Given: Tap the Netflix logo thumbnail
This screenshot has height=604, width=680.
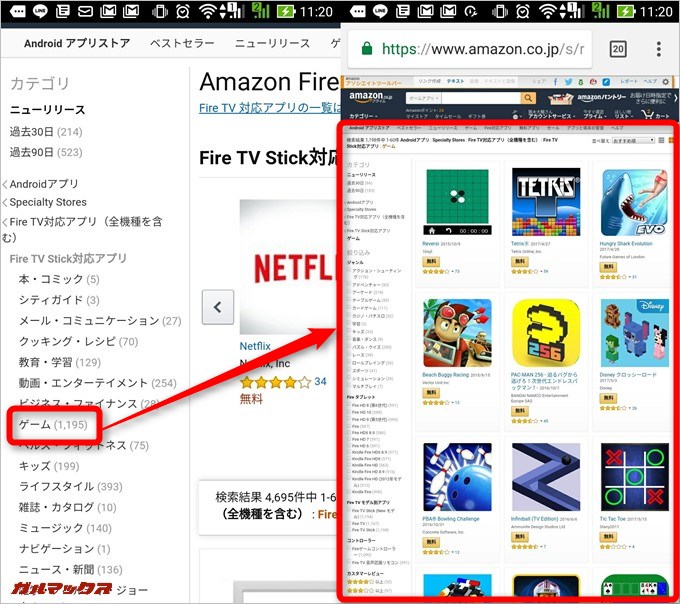Looking at the screenshot, I should click(289, 267).
